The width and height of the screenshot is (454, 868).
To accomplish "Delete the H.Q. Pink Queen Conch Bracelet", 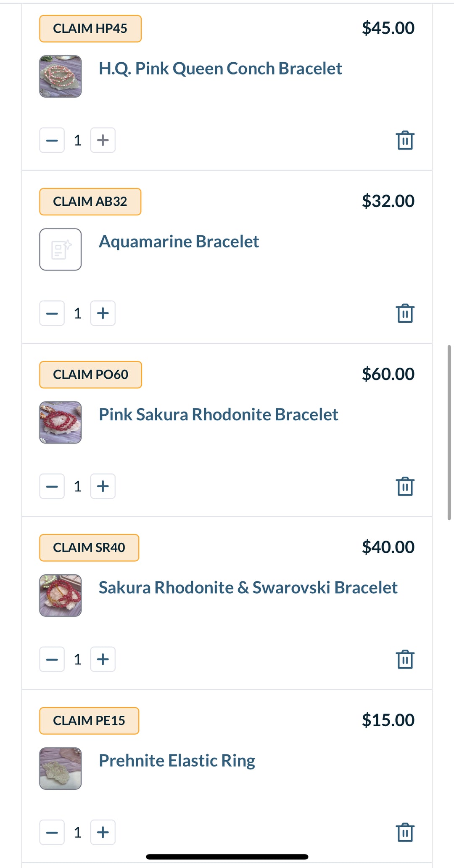I will click(405, 140).
